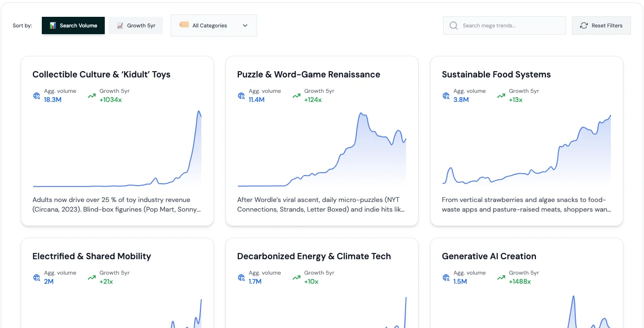644x328 pixels.
Task: Click the tag icon beside All Categories
Action: 184,25
